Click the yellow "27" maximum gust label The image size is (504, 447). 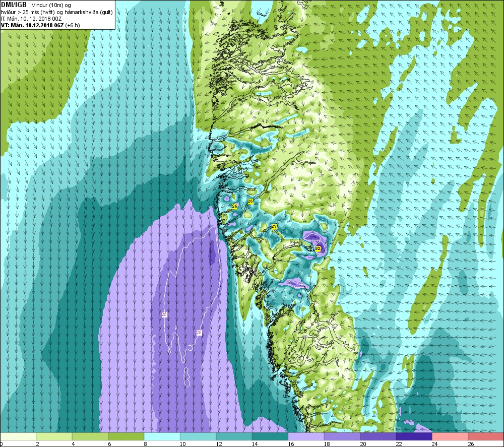(274, 226)
